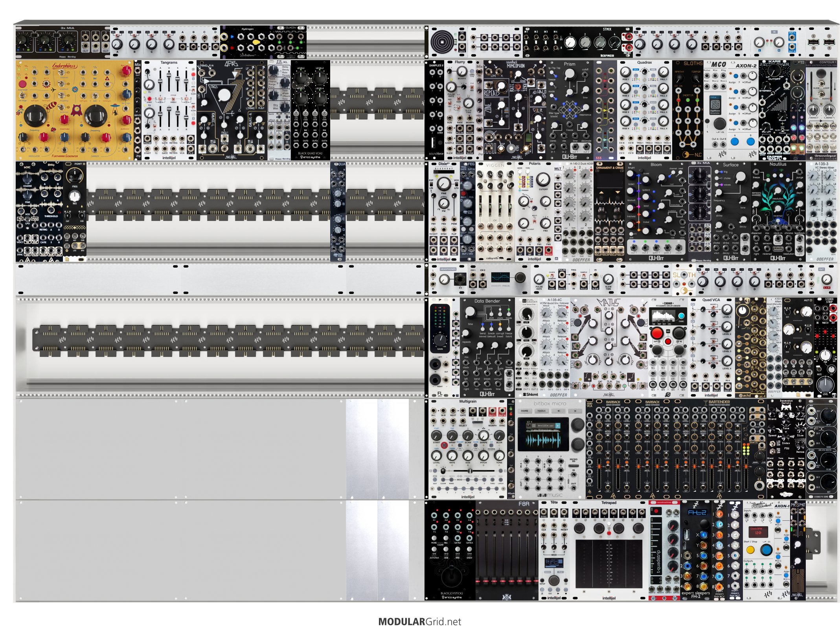
Task: Click Pamela's yellow Start/Stop button
Action: point(750,549)
